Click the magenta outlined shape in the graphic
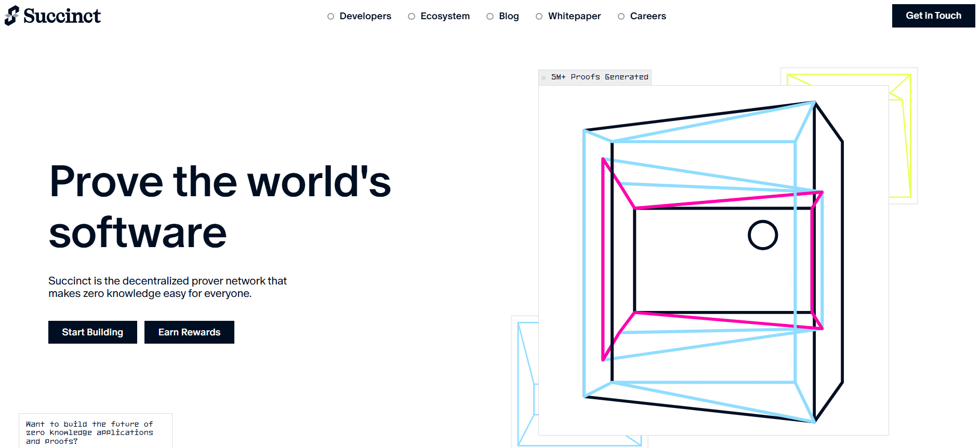 [603, 260]
